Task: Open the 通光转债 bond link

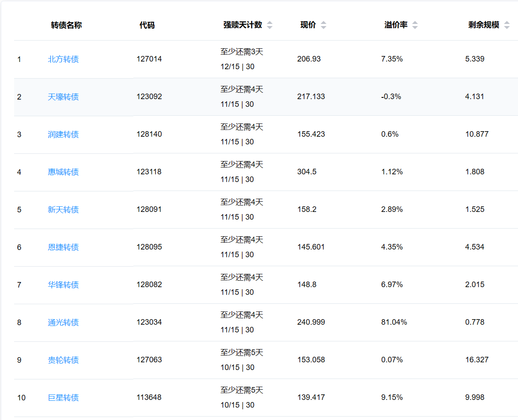Action: (x=63, y=323)
